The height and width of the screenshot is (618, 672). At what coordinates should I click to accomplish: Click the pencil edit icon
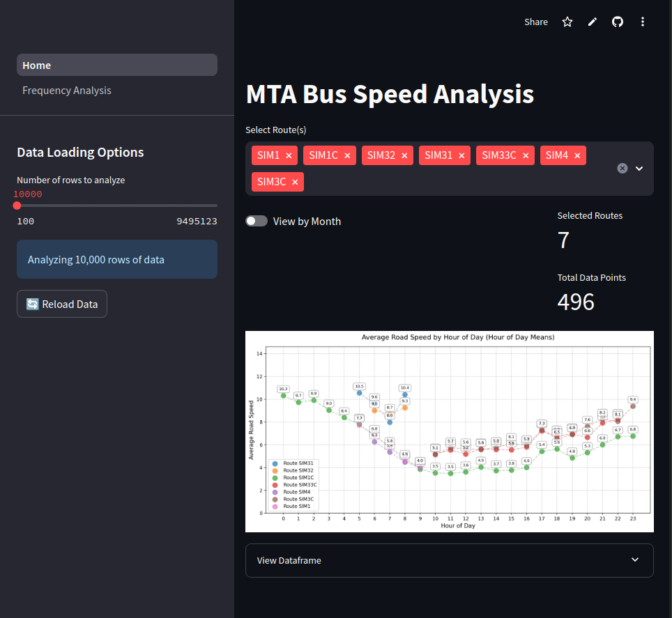click(593, 22)
